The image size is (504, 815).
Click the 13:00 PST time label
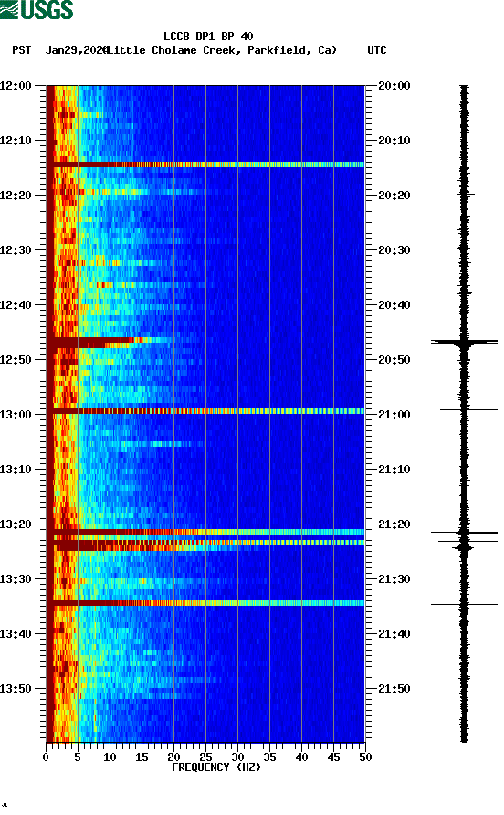point(16,415)
